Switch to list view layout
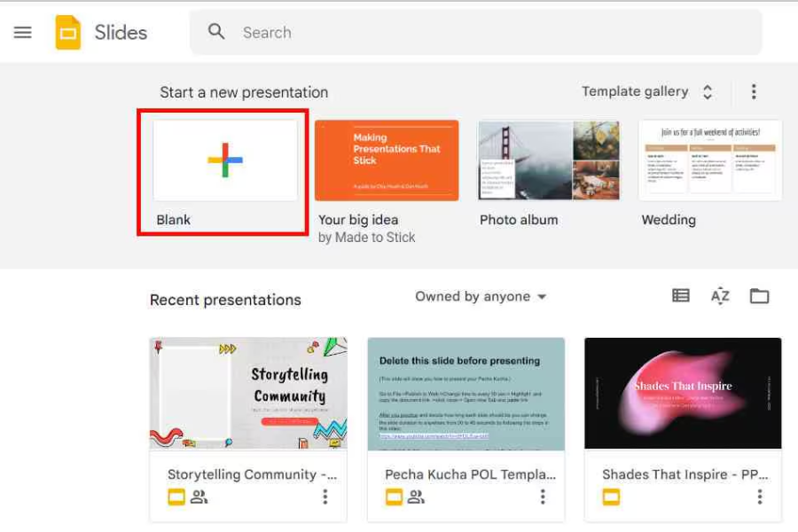 click(x=681, y=296)
